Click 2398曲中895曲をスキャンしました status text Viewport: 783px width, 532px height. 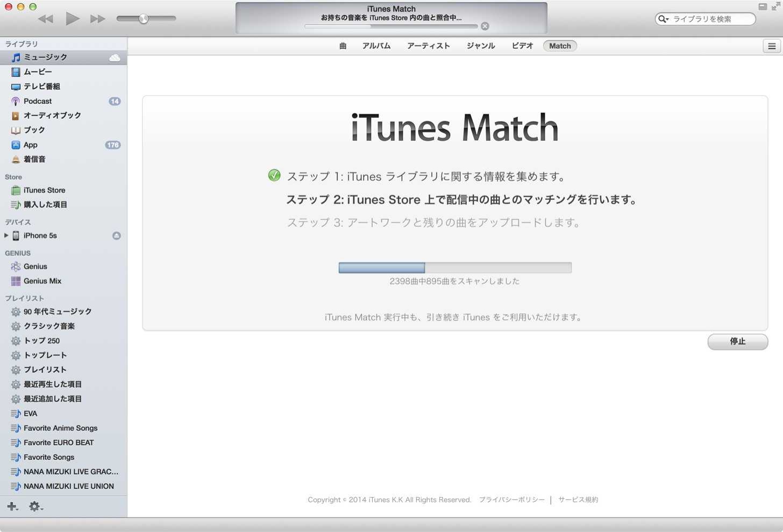454,281
